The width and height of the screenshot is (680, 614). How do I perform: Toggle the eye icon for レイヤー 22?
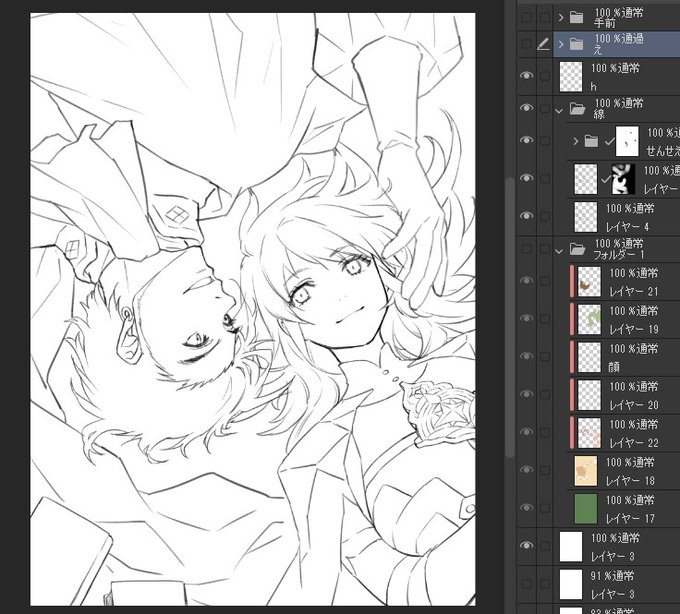pos(526,432)
